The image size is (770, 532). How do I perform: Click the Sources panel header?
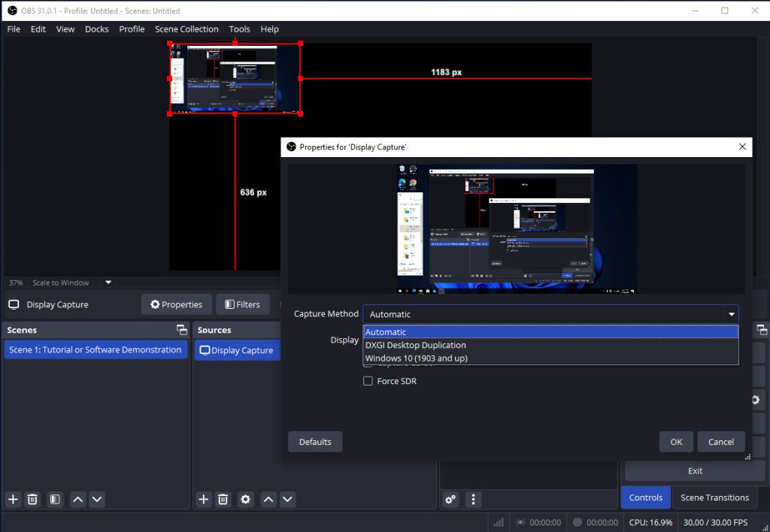point(238,330)
